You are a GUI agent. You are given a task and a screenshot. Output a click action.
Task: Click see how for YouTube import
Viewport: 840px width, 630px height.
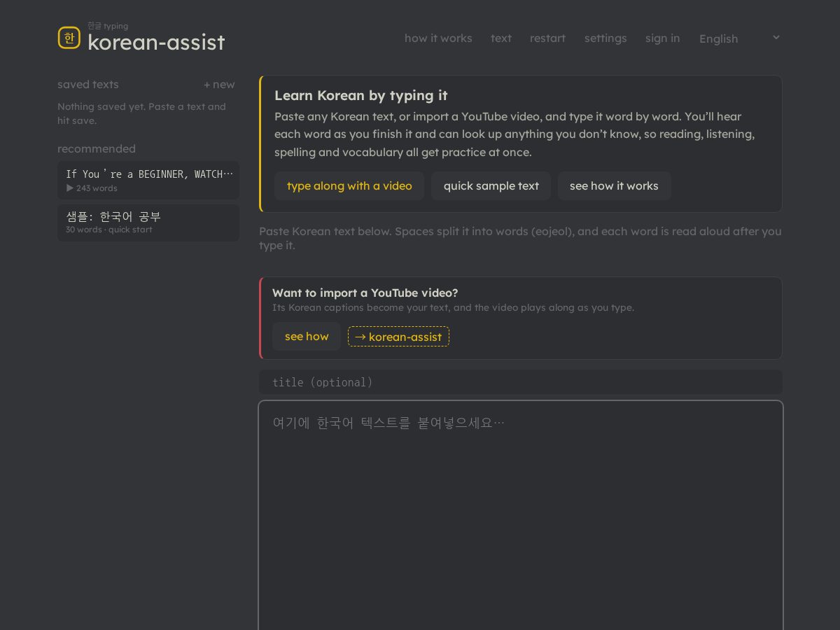pos(307,337)
